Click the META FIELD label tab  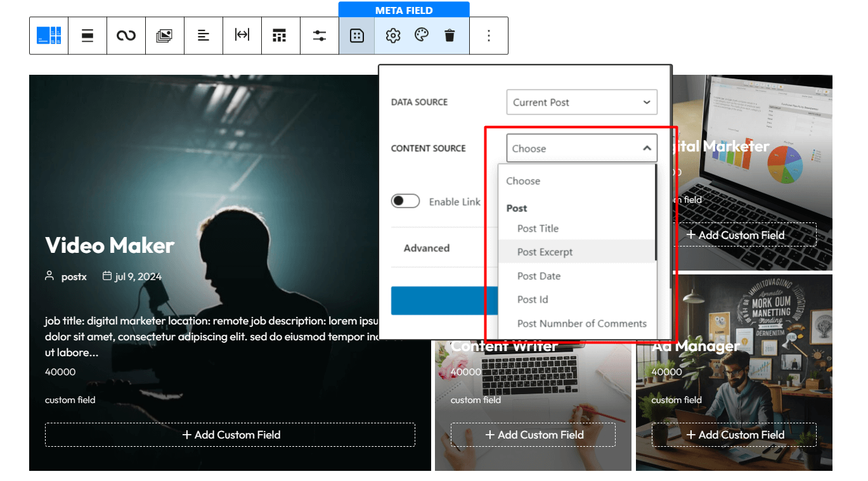coord(404,10)
